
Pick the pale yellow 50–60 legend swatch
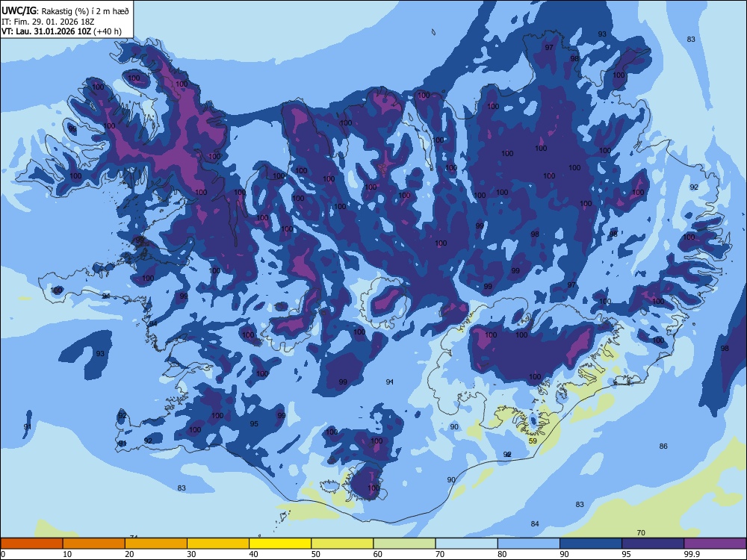tap(342, 544)
